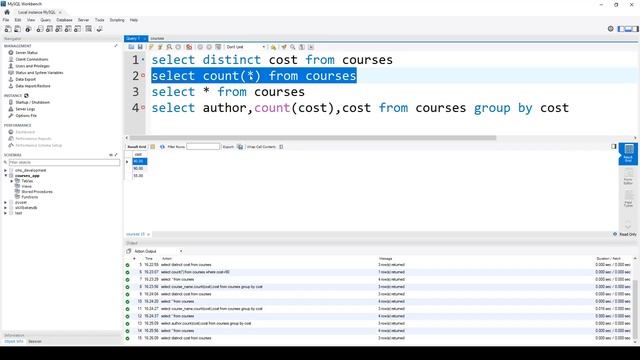The image size is (640, 360).
Task: Click the workbench preferences gear icon
Action: coord(611,29)
